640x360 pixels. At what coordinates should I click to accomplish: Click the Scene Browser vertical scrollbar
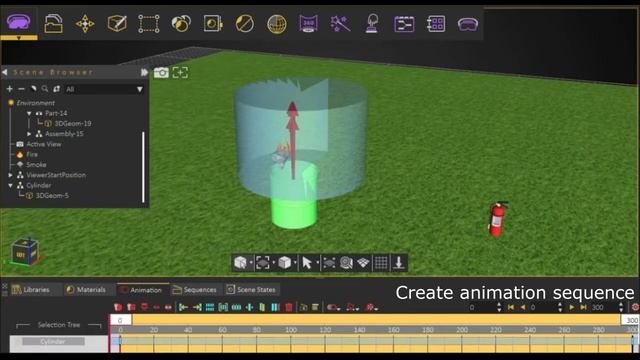143,167
